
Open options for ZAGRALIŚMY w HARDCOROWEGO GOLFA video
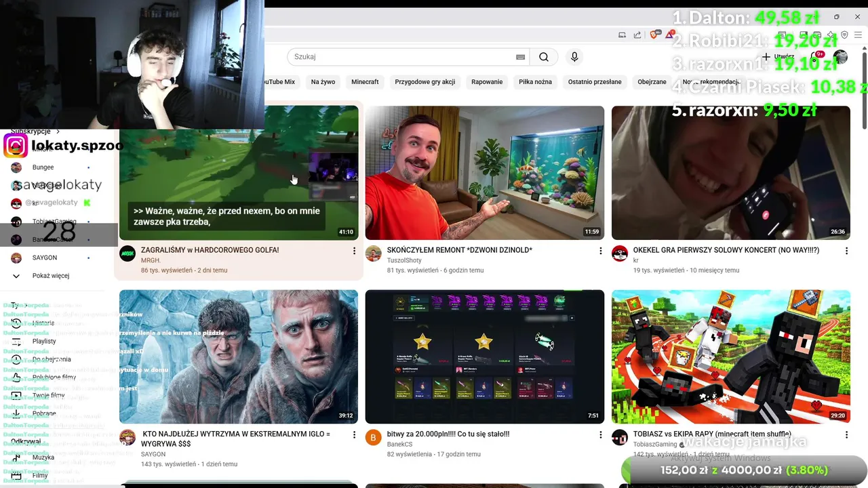[353, 251]
